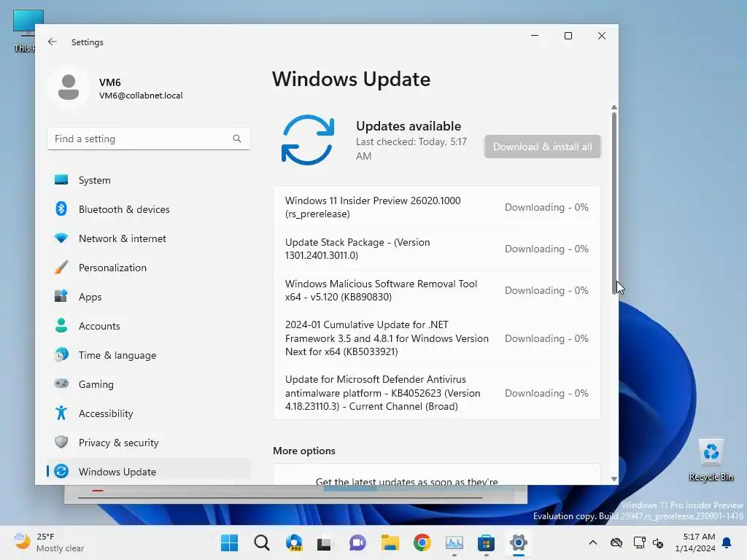The image size is (747, 560).
Task: Open Time & language settings
Action: (149, 355)
